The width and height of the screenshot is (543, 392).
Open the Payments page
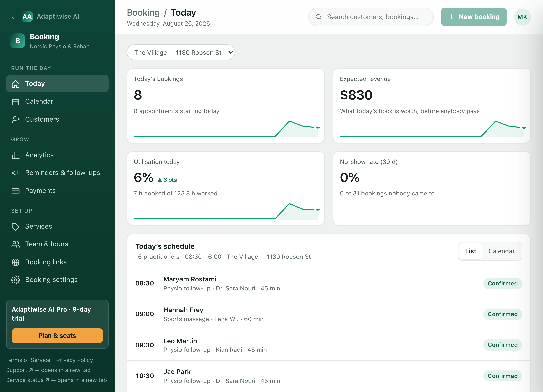click(57, 191)
